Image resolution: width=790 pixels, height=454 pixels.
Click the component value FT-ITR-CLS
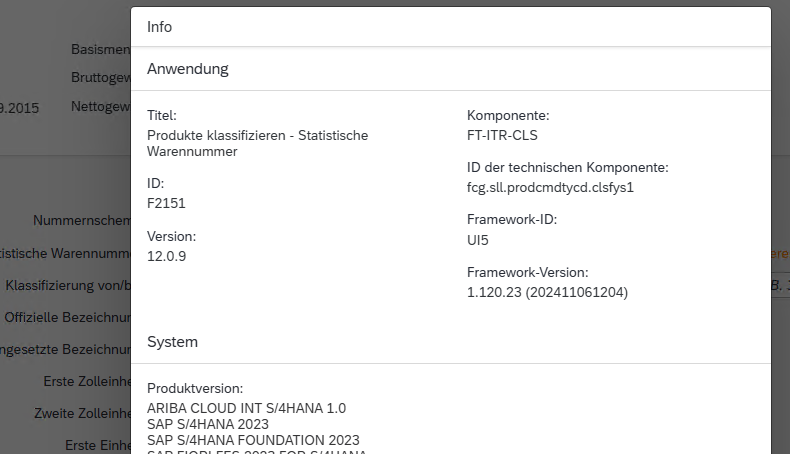point(503,135)
